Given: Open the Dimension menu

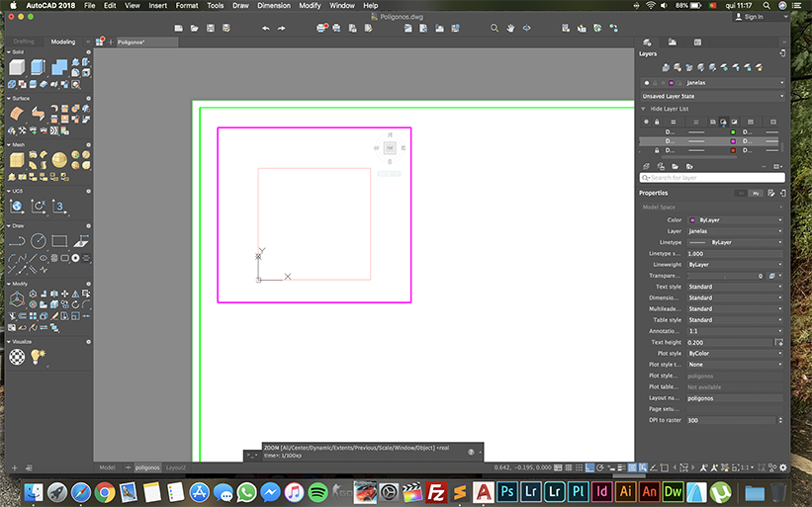Looking at the screenshot, I should (274, 6).
